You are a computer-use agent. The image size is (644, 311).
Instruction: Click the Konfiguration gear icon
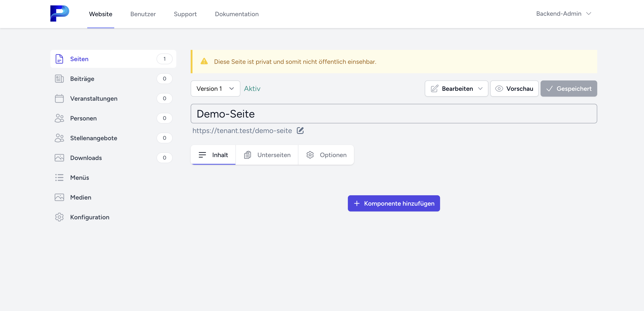coord(59,217)
